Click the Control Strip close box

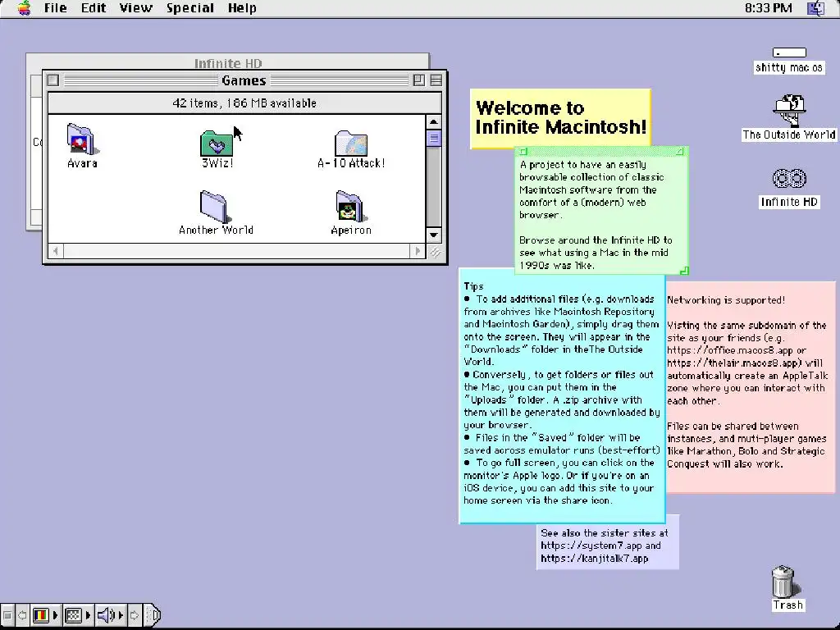7,615
